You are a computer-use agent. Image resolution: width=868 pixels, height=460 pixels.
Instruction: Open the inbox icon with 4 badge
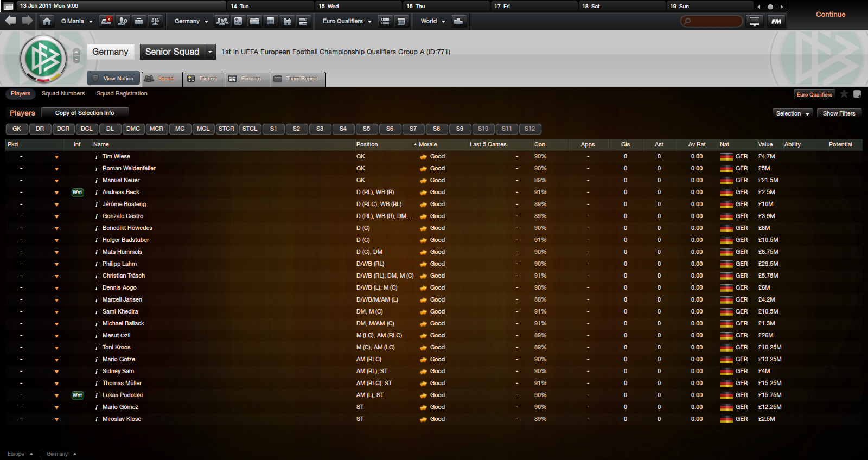tap(107, 21)
